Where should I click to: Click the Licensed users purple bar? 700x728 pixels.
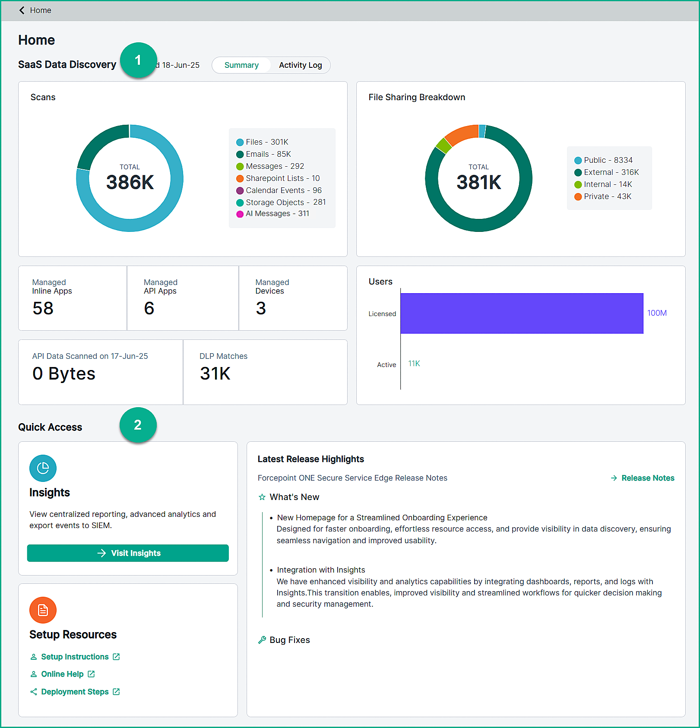point(522,313)
